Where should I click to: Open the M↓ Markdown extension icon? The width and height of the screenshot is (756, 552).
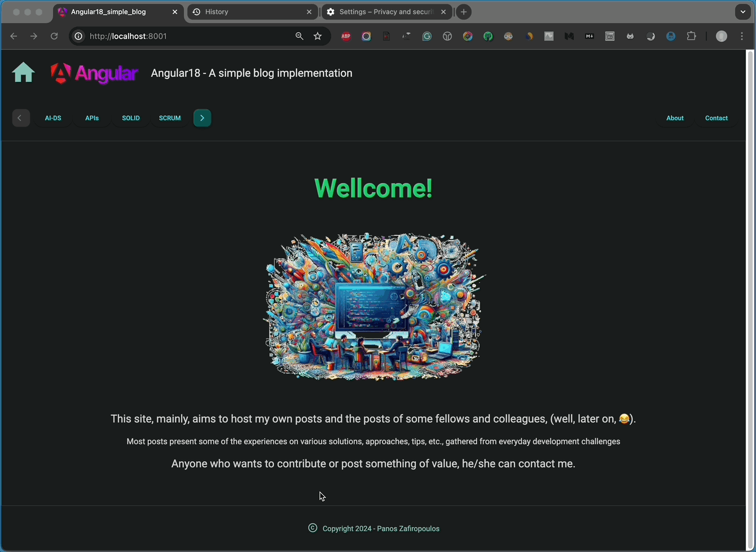pyautogui.click(x=590, y=36)
